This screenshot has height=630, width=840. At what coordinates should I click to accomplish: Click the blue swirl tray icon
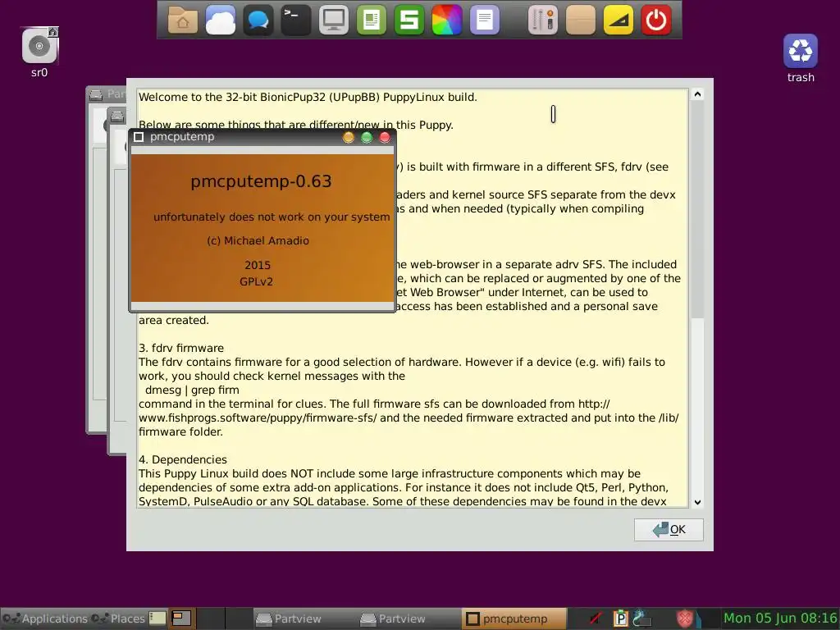641,619
